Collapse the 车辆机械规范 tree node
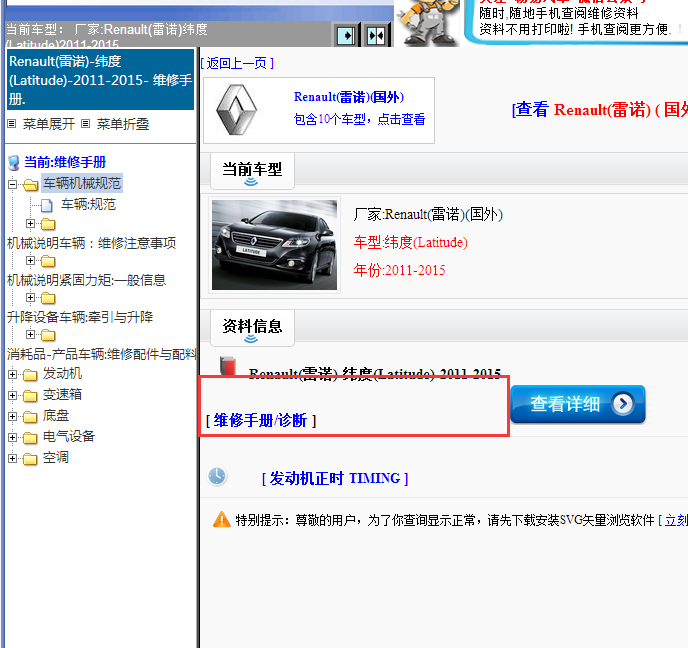Viewport: 688px width, 648px height. [x=12, y=184]
